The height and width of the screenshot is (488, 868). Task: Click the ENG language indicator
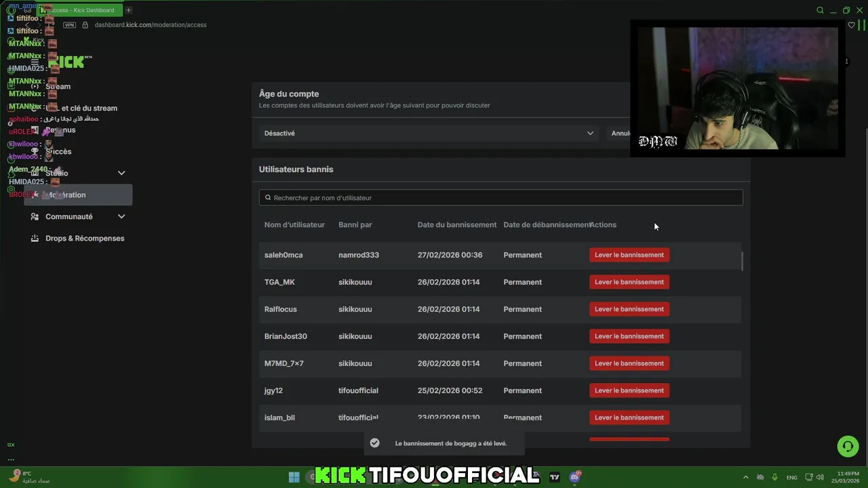pyautogui.click(x=791, y=477)
